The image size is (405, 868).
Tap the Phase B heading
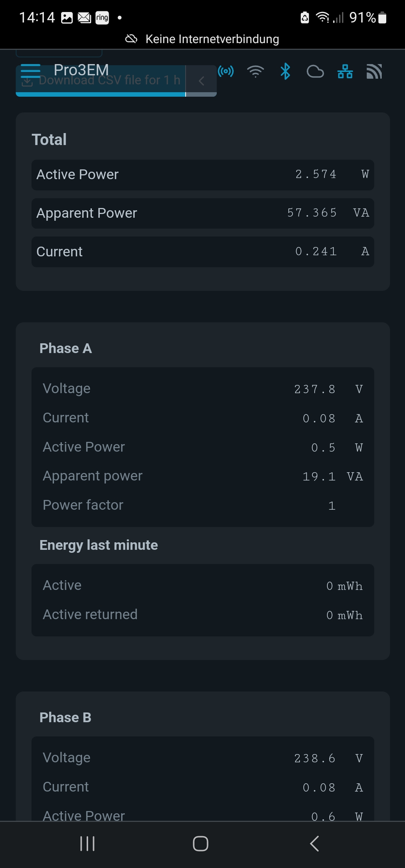coord(65,717)
